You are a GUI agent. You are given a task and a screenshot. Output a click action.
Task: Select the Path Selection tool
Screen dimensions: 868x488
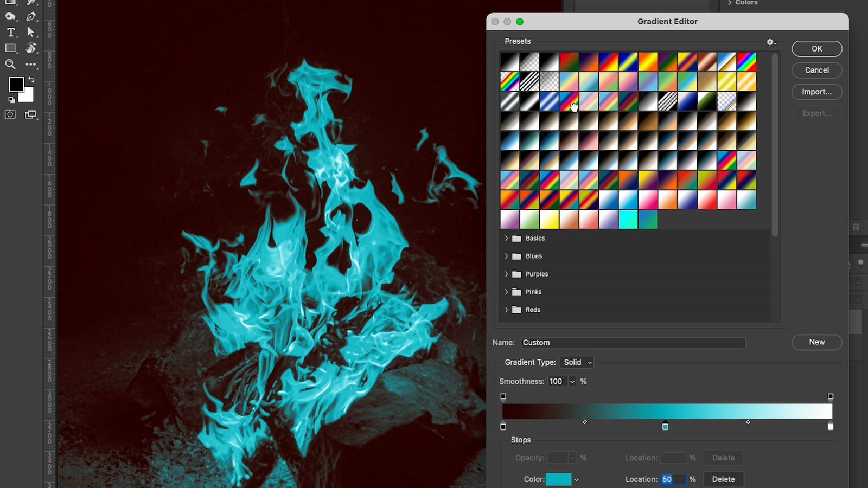pos(31,32)
